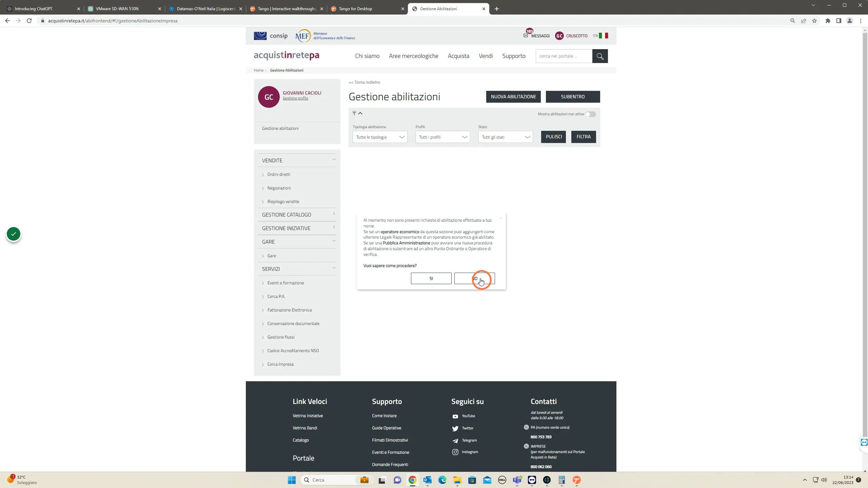Open the Acquista menu
Image resolution: width=868 pixels, height=488 pixels.
(x=458, y=56)
